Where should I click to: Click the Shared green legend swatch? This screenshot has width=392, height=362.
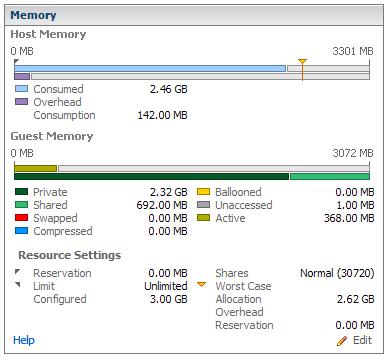(x=21, y=205)
